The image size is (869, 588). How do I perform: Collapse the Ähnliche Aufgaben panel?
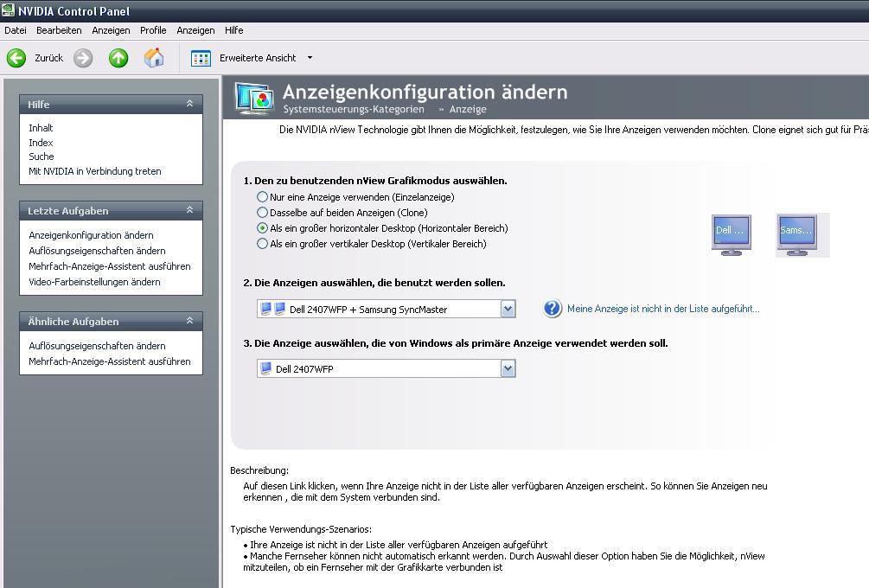pos(189,321)
